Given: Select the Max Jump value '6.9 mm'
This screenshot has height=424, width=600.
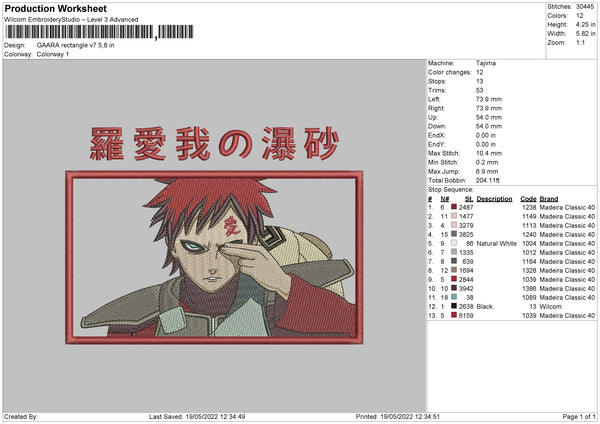Looking at the screenshot, I should pyautogui.click(x=487, y=171).
